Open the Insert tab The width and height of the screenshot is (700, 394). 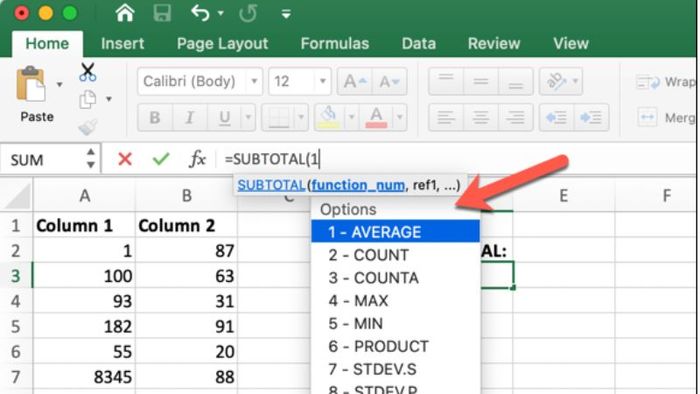point(122,43)
